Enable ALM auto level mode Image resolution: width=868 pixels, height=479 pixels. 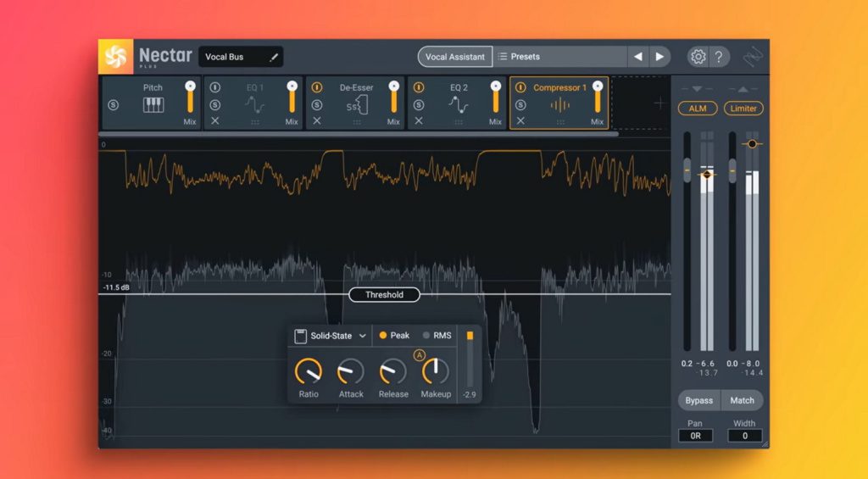(x=698, y=109)
